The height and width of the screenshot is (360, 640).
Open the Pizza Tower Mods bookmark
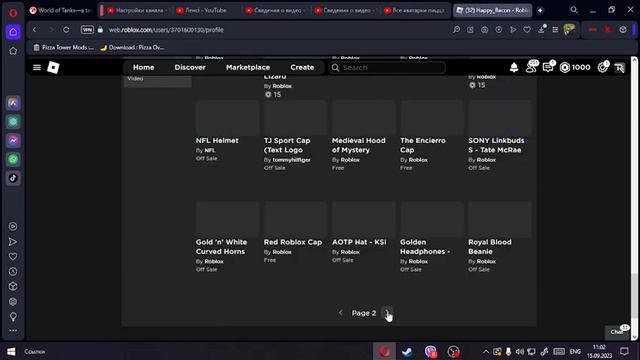click(x=63, y=47)
